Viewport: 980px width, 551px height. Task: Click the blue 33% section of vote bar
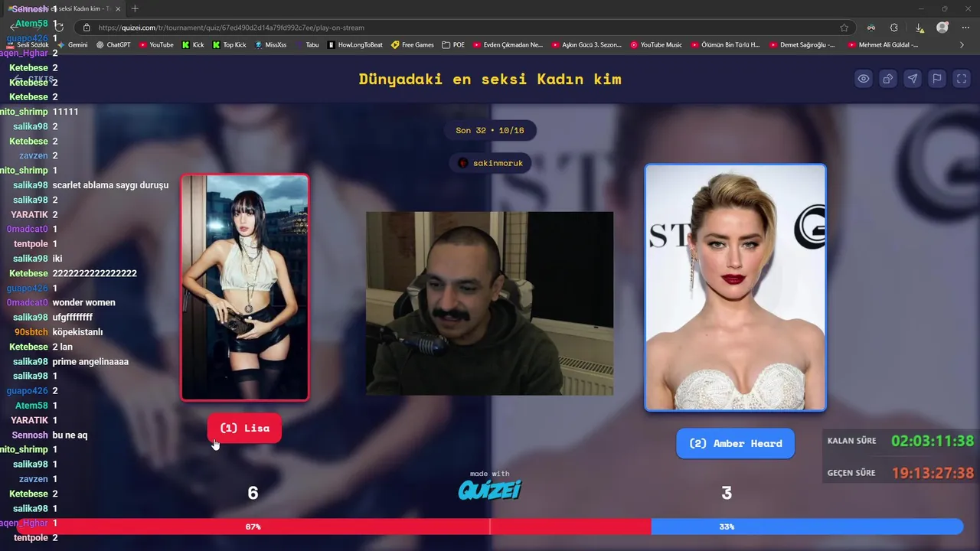coord(807,527)
